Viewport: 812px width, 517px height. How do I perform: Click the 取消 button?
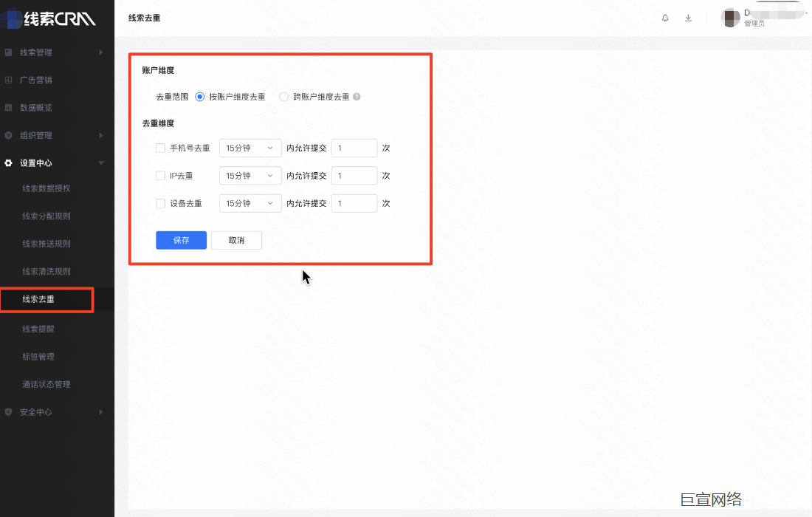click(236, 240)
